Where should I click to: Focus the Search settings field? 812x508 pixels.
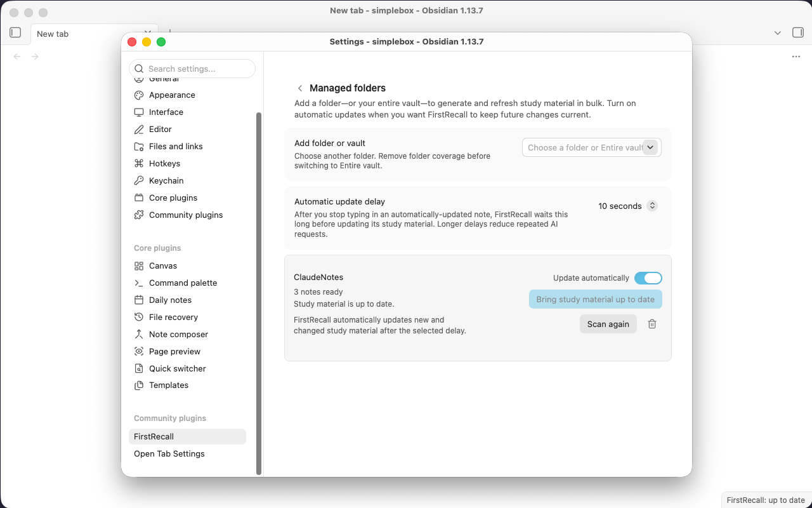(192, 69)
